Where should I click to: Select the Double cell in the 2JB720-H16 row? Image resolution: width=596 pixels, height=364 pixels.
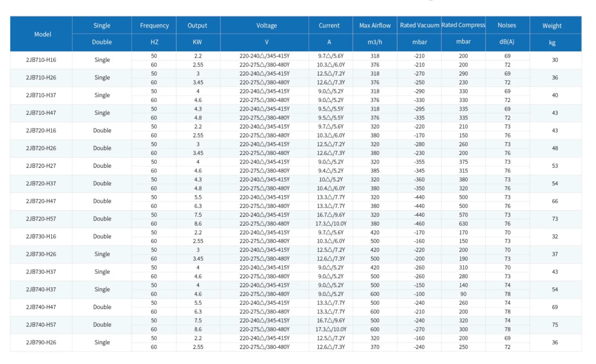click(102, 130)
